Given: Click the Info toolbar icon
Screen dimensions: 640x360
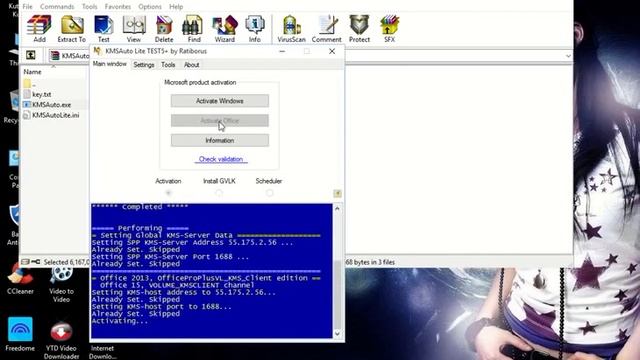Looking at the screenshot, I should pos(255,29).
